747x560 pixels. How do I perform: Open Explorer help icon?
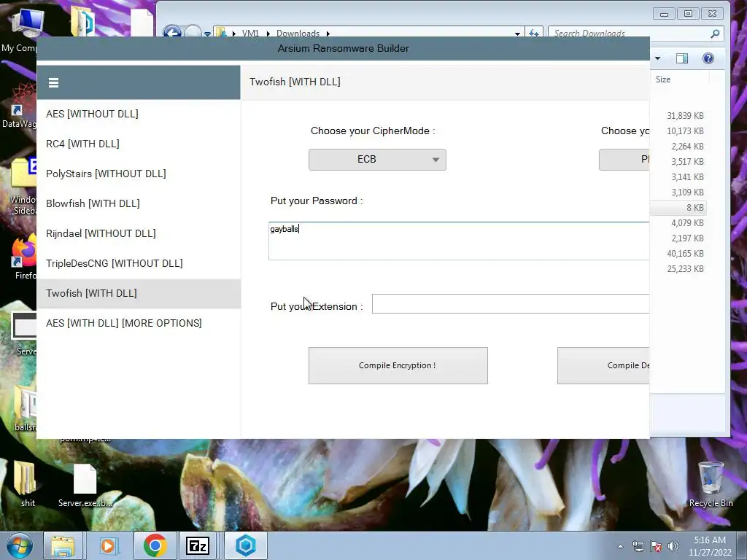(708, 58)
